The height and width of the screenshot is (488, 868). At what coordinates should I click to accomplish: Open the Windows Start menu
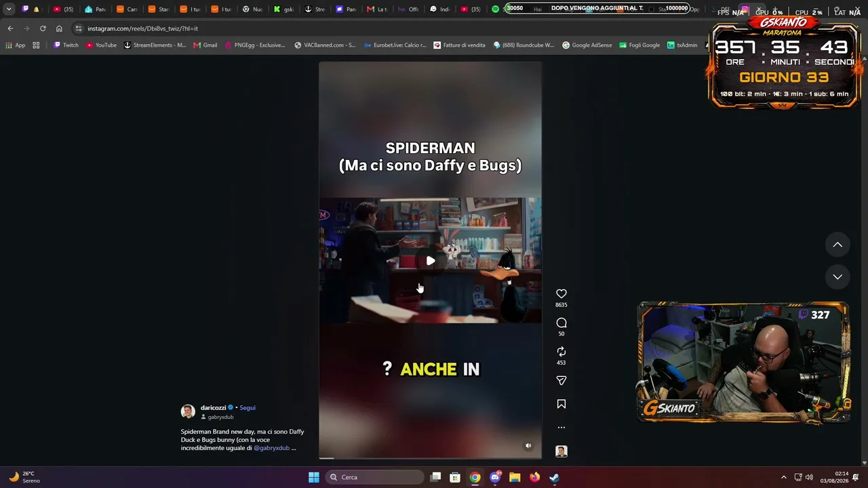point(314,477)
